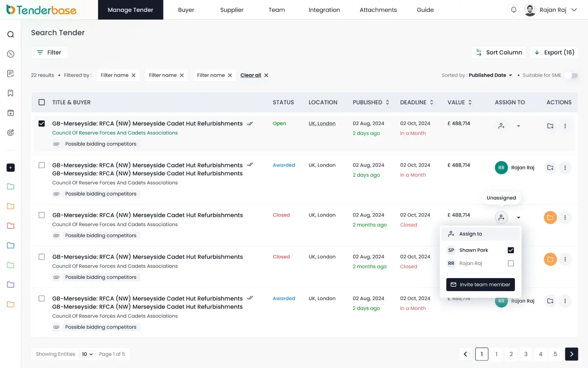
Task: Click the assign user icon on first row
Action: 501,126
